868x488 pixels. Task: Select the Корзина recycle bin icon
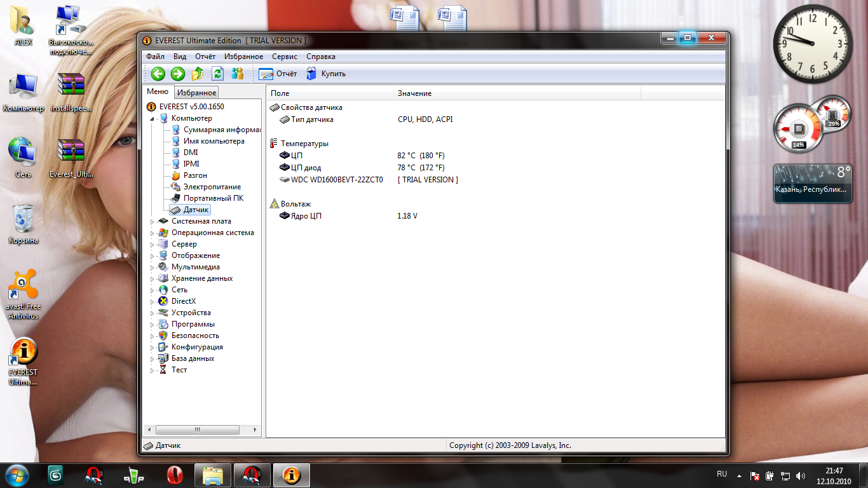pos(24,224)
